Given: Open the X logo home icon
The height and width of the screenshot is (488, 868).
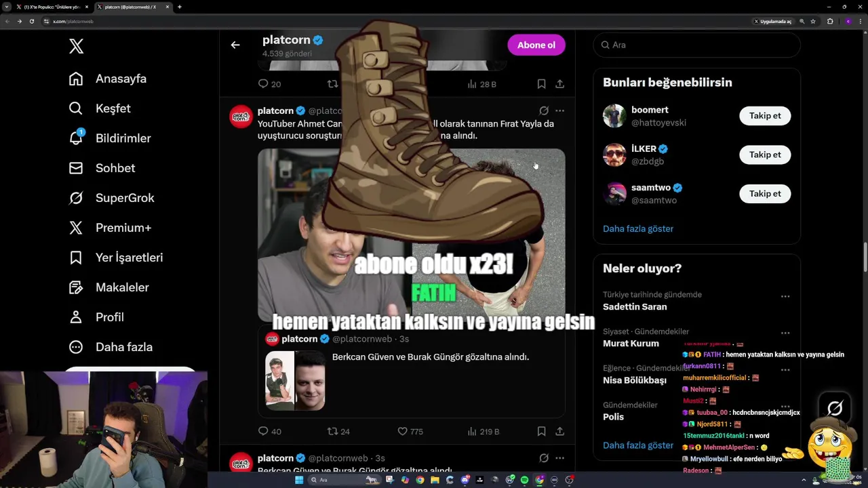Looking at the screenshot, I should [x=76, y=46].
